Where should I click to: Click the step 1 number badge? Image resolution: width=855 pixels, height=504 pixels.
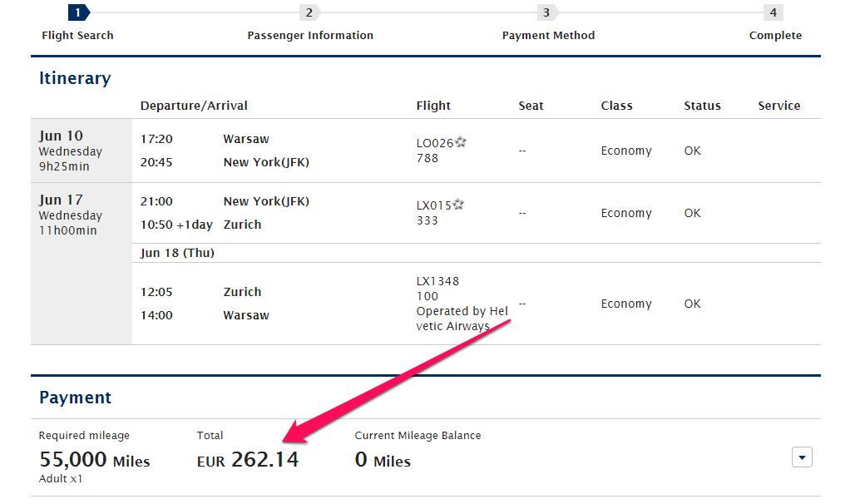point(78,12)
